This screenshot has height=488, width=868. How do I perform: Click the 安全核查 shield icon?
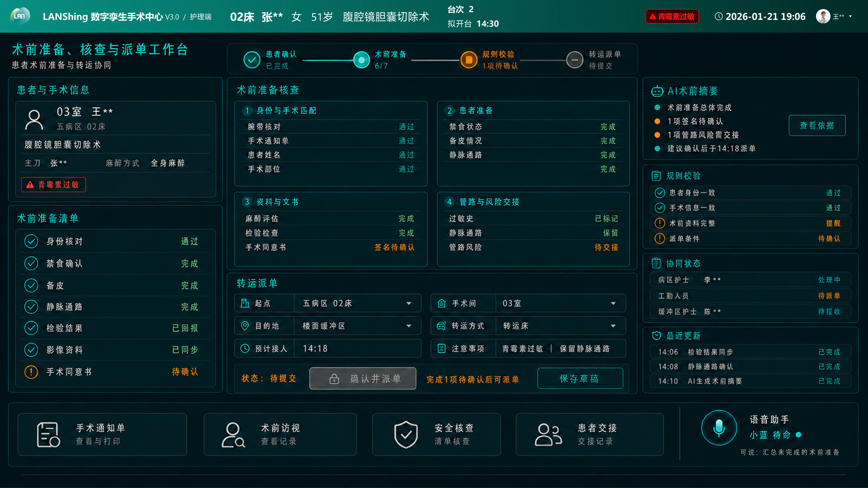[406, 435]
